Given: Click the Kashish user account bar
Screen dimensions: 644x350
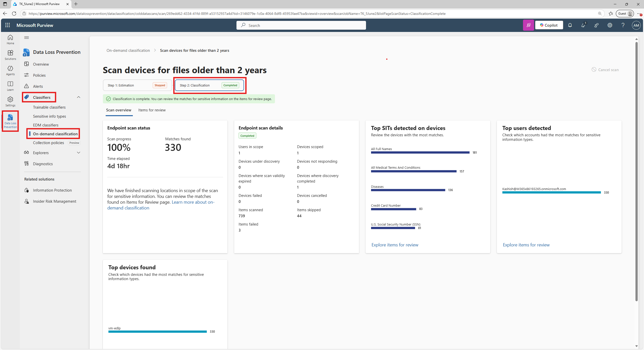Looking at the screenshot, I should coord(551,193).
